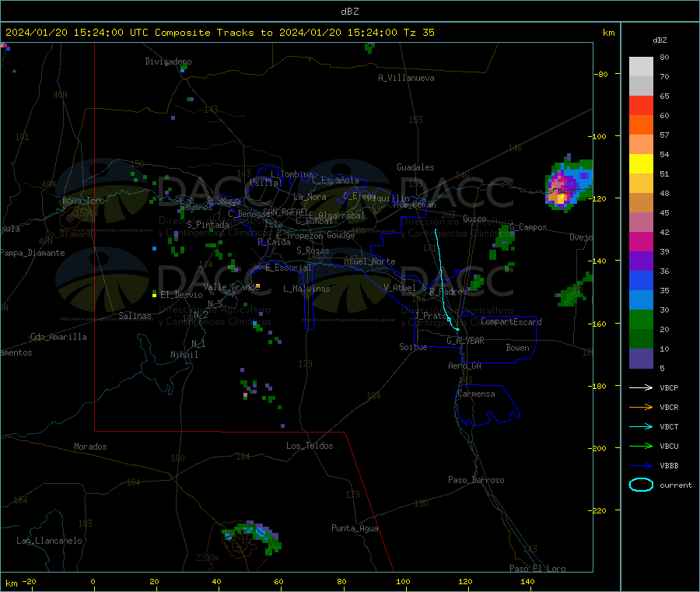The image size is (700, 592).
Task: Click the L_Malvinas map label
Action: (x=306, y=289)
